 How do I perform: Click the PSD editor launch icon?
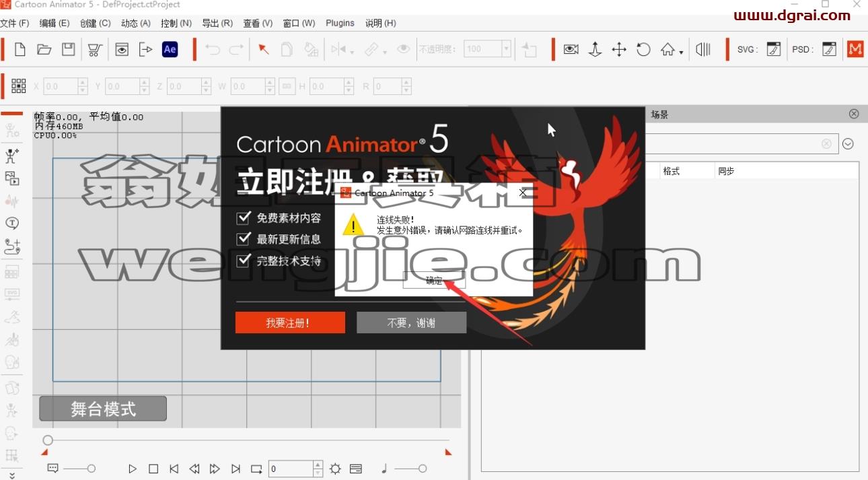tap(830, 49)
